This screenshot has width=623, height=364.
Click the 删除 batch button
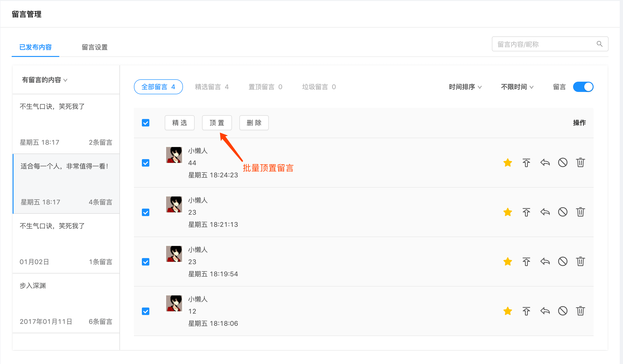tap(254, 123)
